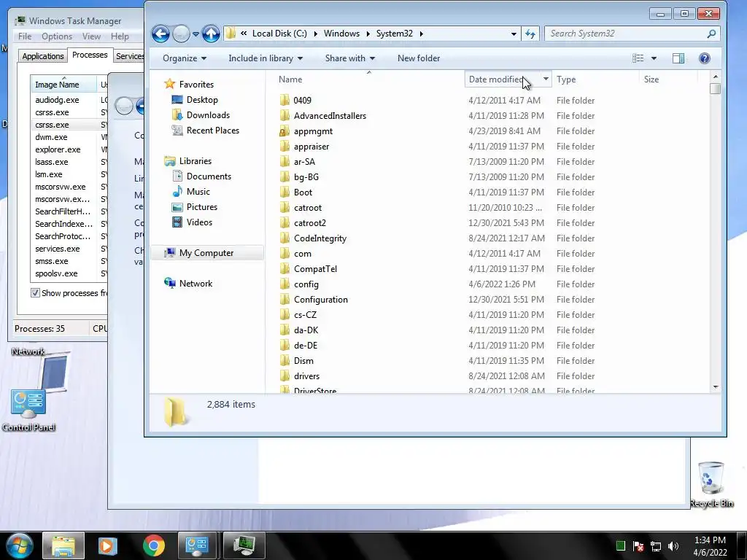Click the New folder button
Screen dimensions: 747x560
point(418,58)
